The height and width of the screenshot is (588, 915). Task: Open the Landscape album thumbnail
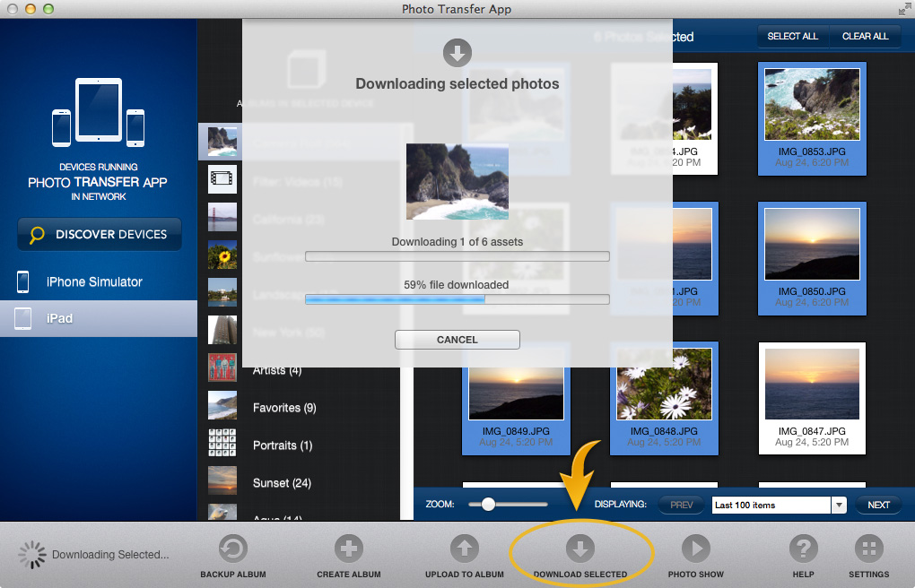(222, 292)
